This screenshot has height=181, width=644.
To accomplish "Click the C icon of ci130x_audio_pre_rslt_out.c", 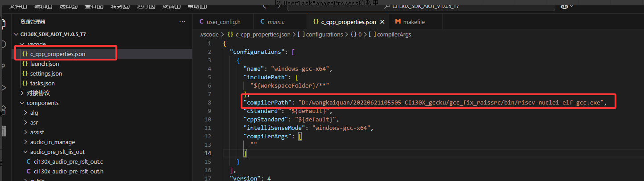I will pos(29,161).
